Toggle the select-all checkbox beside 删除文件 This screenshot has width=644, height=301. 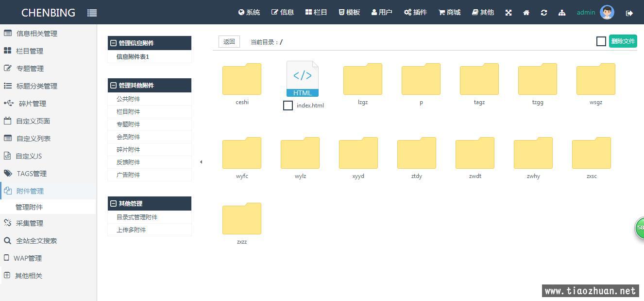tap(601, 41)
